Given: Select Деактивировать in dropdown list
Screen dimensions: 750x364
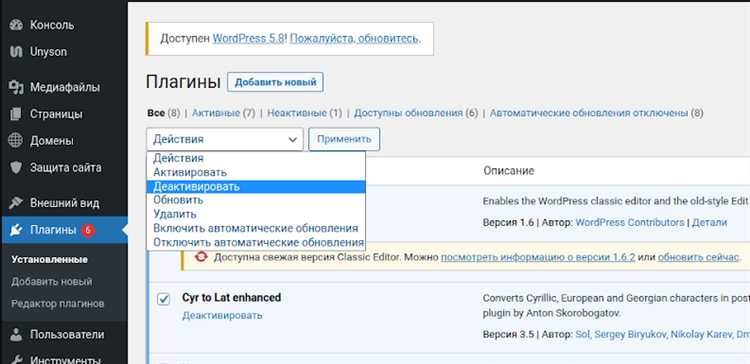Looking at the screenshot, I should 256,187.
